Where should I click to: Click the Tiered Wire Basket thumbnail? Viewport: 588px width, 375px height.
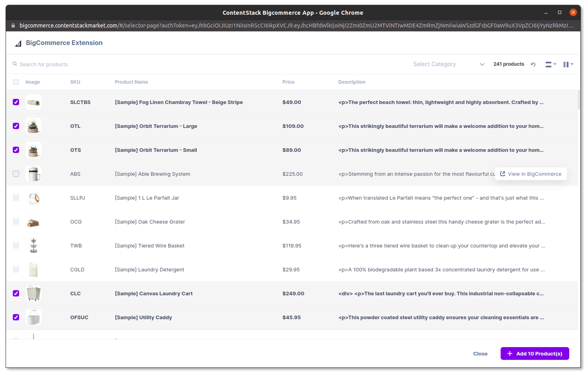(x=33, y=246)
